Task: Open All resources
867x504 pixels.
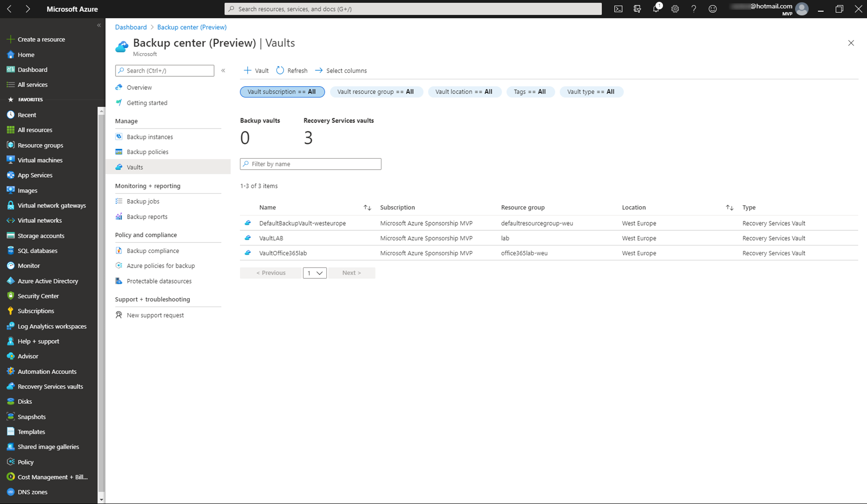Action: tap(35, 130)
